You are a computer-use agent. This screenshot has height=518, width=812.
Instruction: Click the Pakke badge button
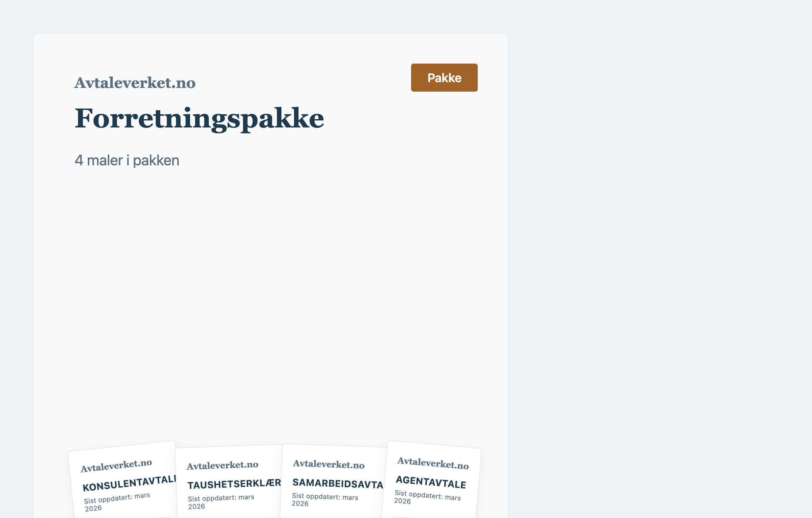(444, 77)
